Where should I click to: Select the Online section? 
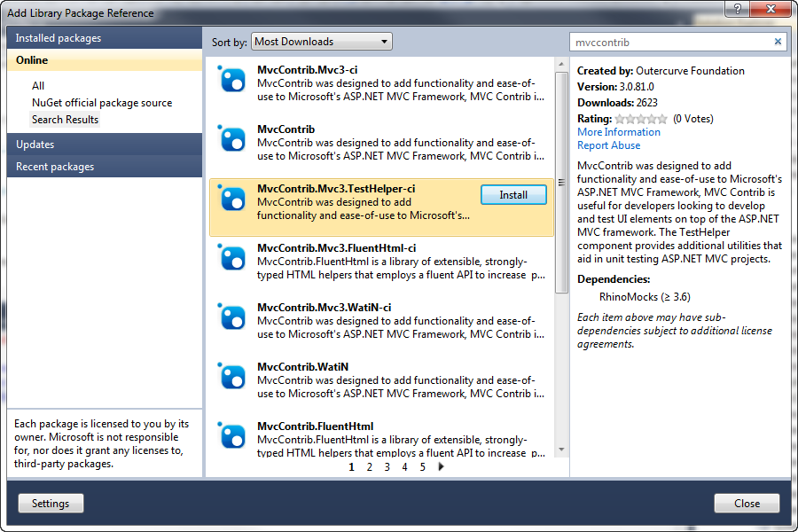pos(105,60)
